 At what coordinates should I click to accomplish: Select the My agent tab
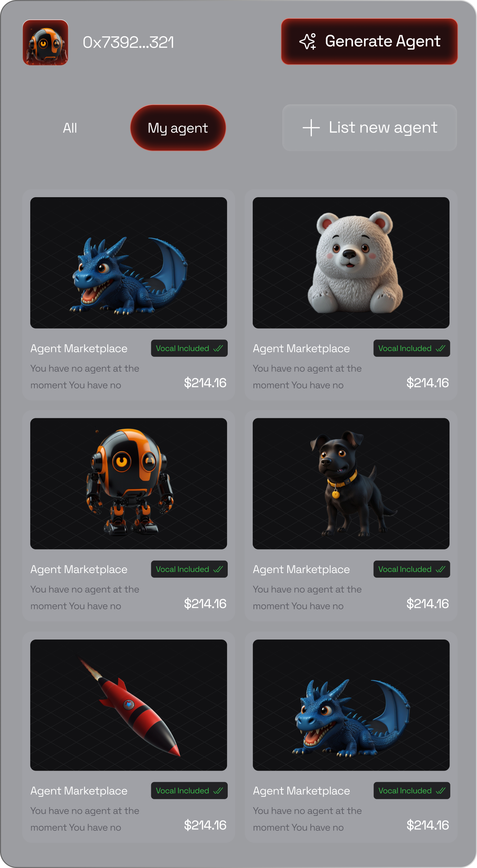pyautogui.click(x=178, y=128)
